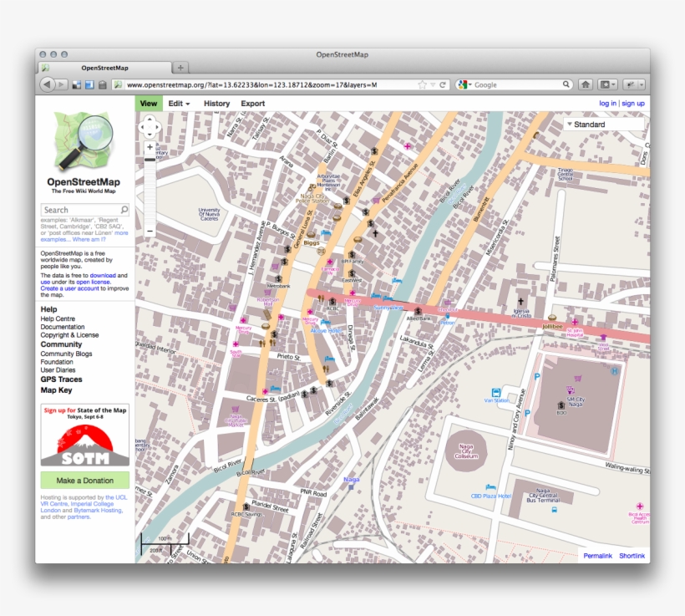Open the User Diaries link
The image size is (685, 616).
58,370
